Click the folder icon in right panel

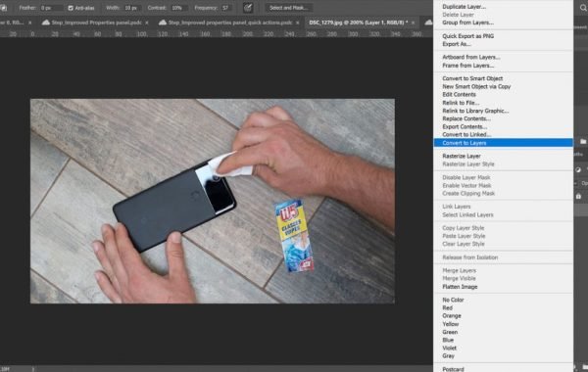click(583, 142)
